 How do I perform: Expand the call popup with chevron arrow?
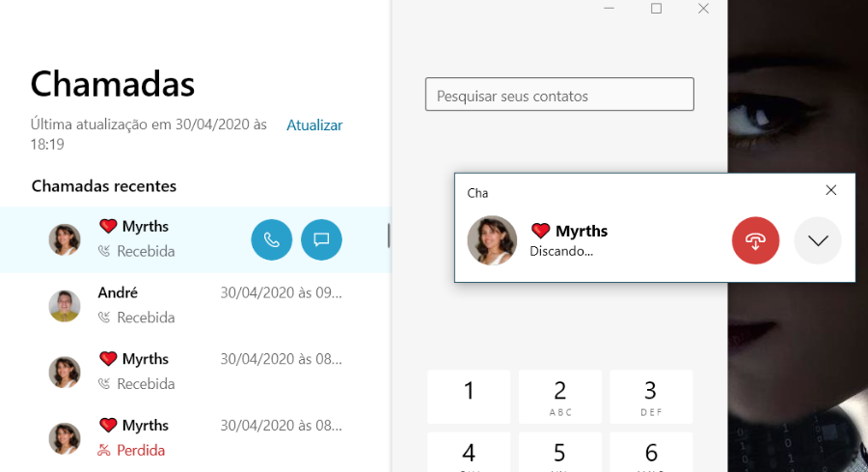point(818,240)
